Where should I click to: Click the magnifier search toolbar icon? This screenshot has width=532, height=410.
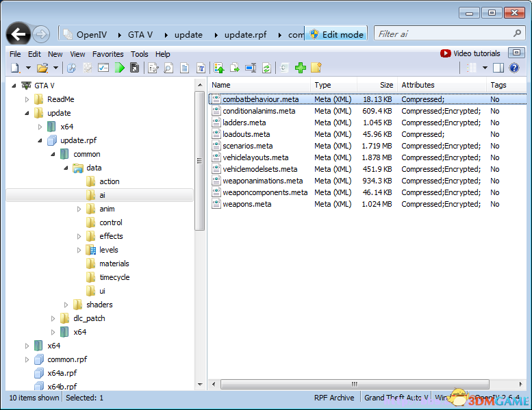pyautogui.click(x=71, y=68)
